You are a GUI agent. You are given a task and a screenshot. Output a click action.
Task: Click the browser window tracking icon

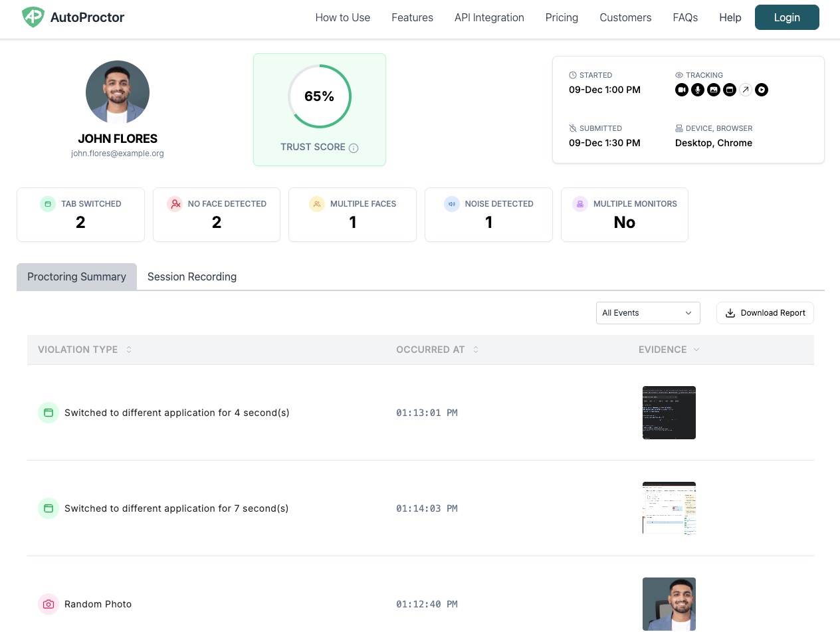pos(730,90)
